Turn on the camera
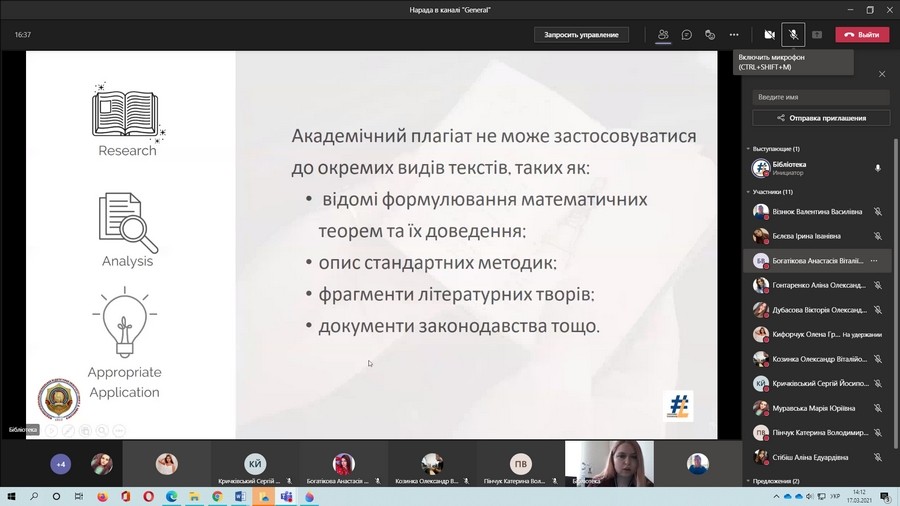900x506 pixels. (x=769, y=34)
